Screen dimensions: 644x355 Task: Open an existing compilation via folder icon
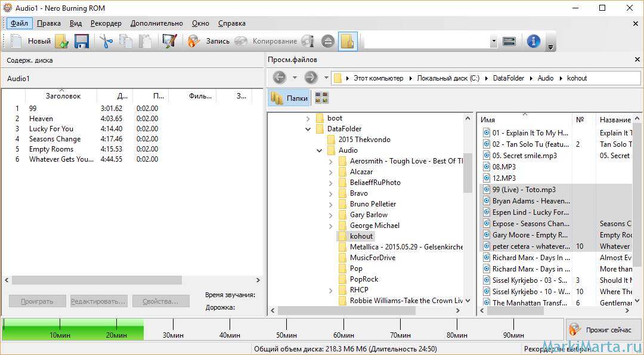[x=61, y=41]
